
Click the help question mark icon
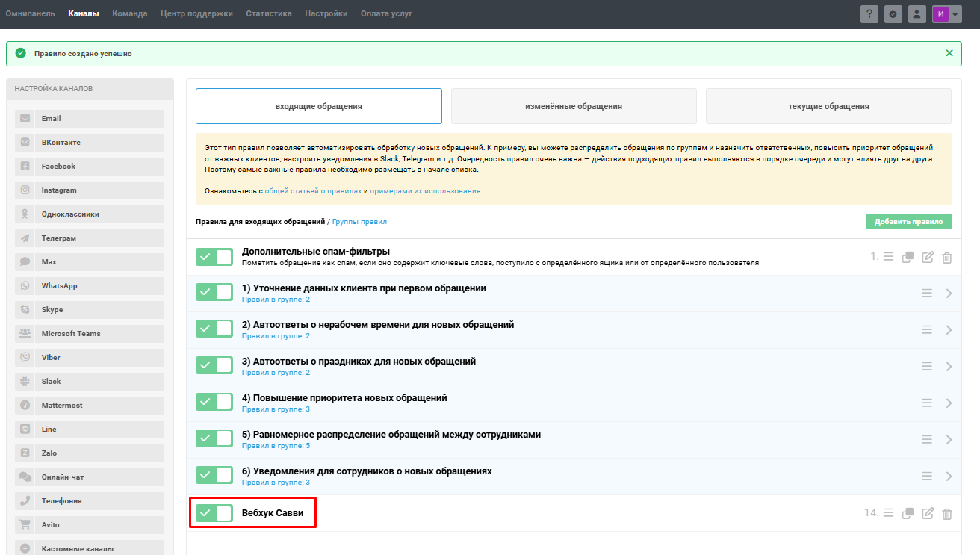[869, 14]
